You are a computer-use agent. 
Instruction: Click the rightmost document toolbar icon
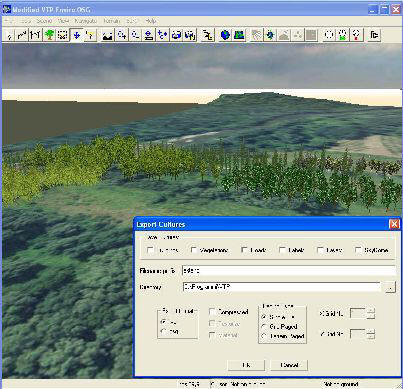[374, 35]
